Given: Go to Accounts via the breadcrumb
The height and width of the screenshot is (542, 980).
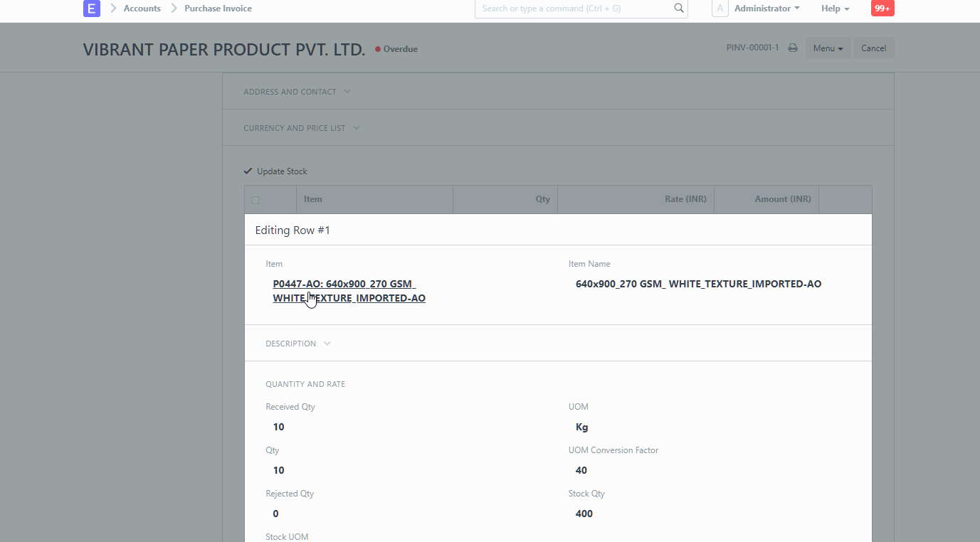Looking at the screenshot, I should click(142, 8).
